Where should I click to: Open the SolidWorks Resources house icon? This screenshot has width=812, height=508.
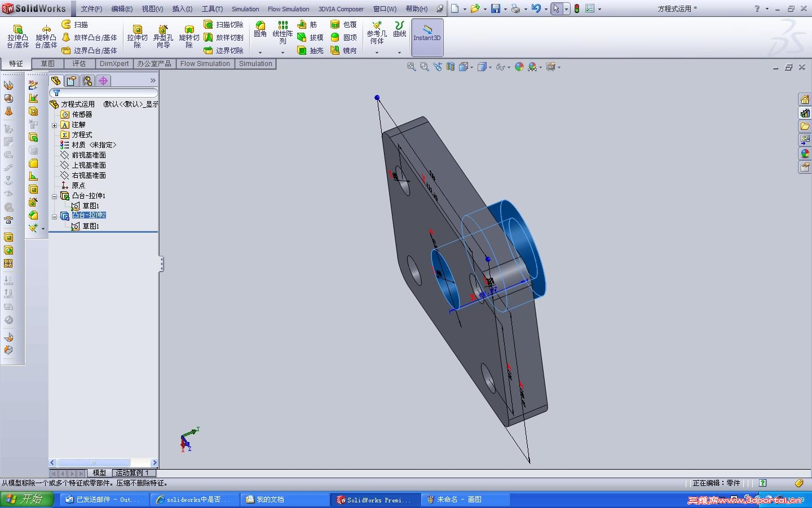pos(805,99)
